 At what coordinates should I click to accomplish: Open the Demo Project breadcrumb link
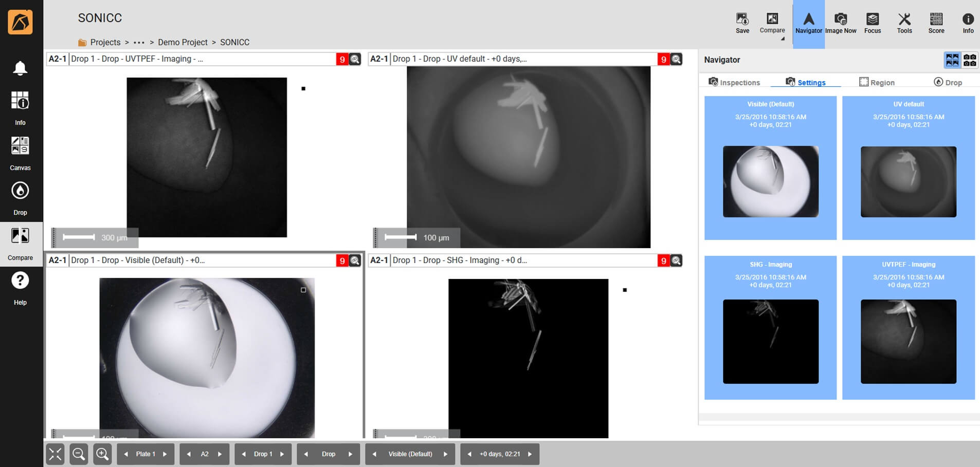[183, 42]
